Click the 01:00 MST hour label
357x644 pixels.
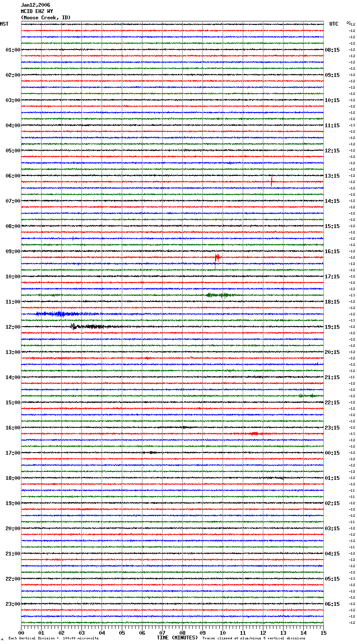pos(13,50)
